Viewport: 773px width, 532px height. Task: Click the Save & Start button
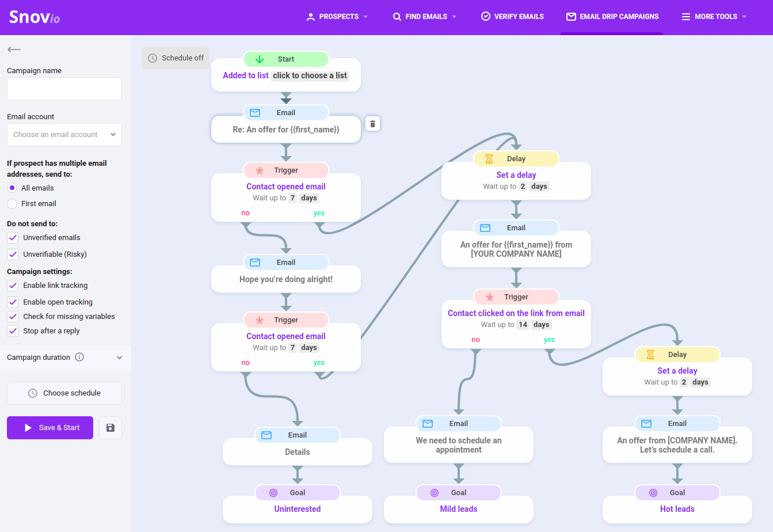pyautogui.click(x=50, y=428)
